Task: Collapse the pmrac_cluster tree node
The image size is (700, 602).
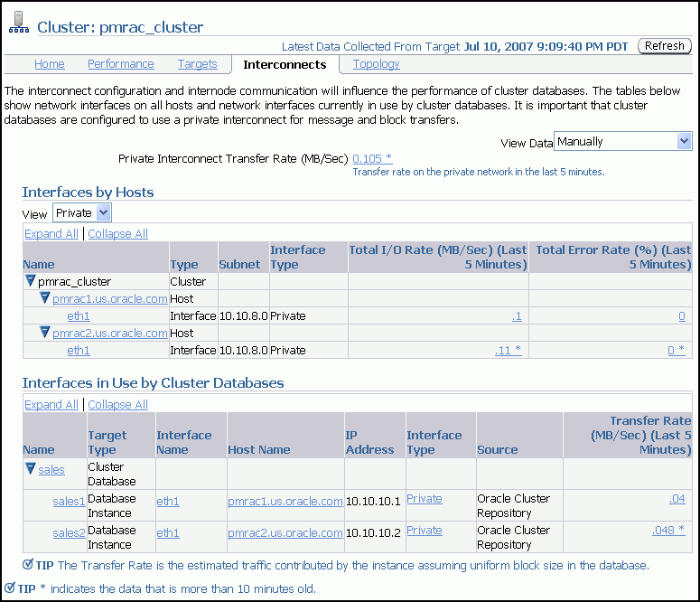Action: [x=30, y=281]
